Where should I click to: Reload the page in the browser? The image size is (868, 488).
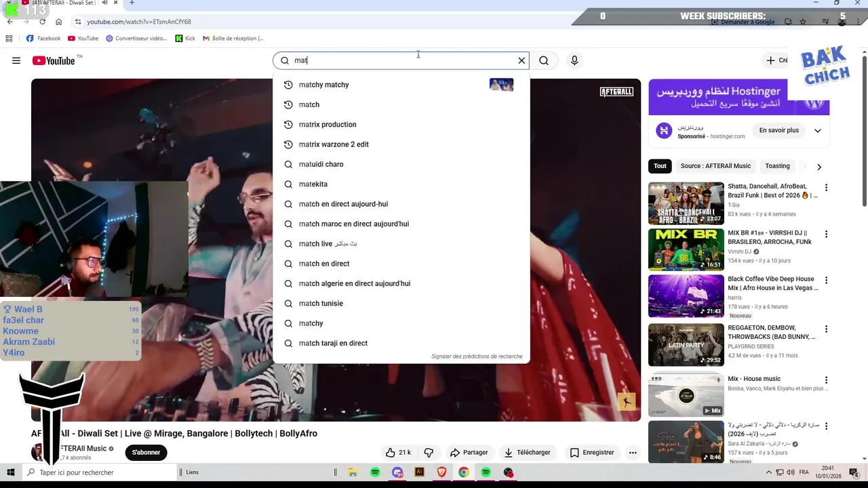(x=43, y=22)
